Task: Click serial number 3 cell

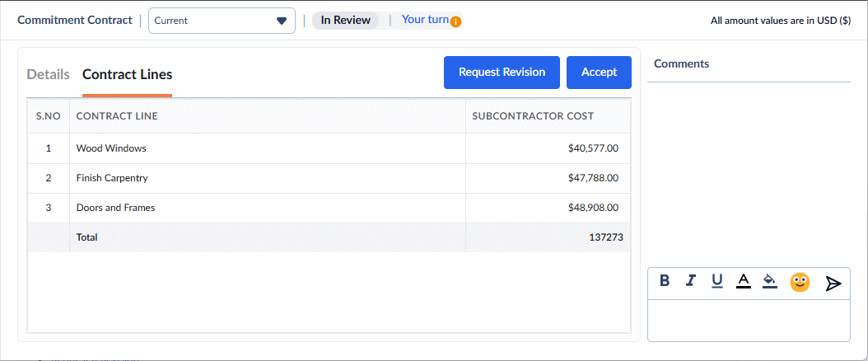Action: tap(48, 208)
